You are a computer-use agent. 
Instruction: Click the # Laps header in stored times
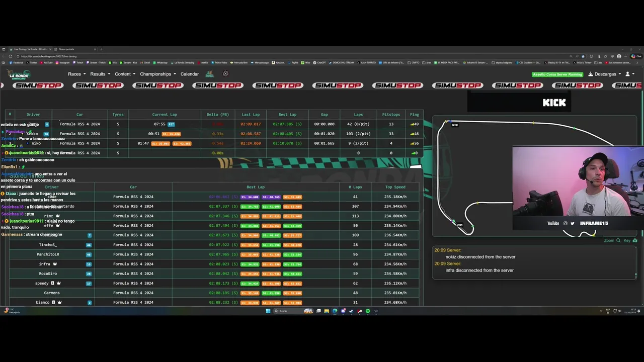point(356,187)
